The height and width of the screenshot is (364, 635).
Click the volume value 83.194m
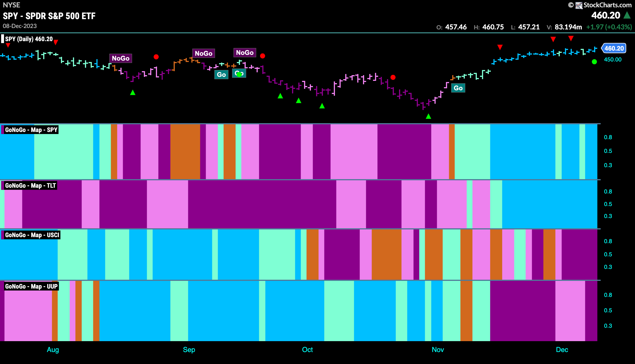[568, 27]
